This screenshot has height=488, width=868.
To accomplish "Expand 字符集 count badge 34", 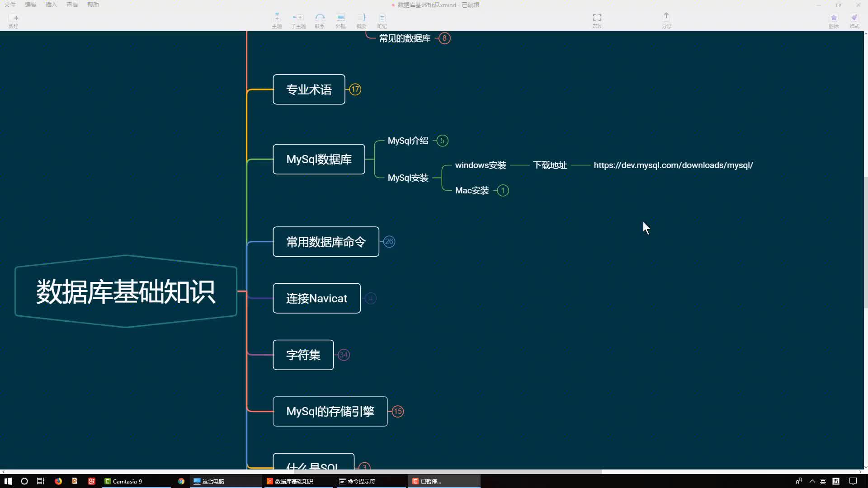I will pos(344,355).
